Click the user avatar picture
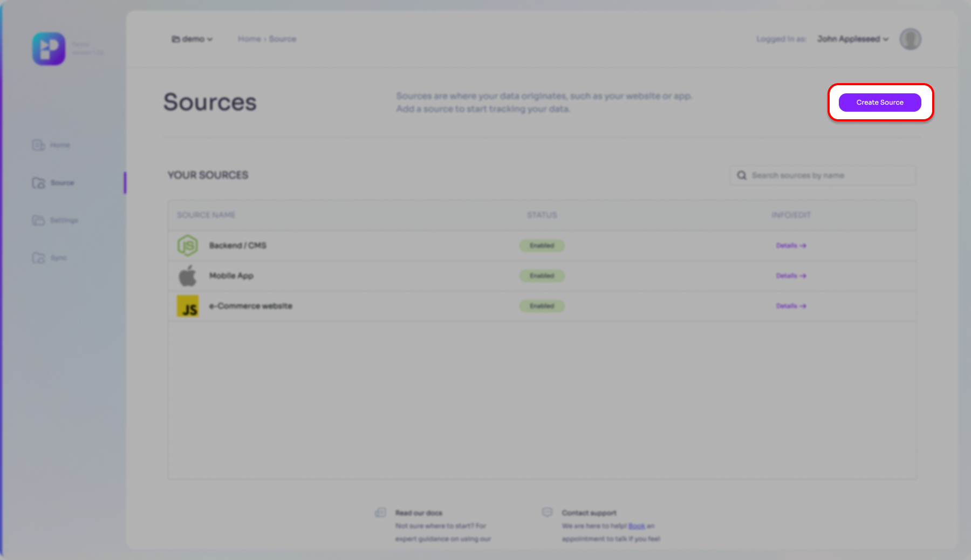971x560 pixels. point(910,39)
